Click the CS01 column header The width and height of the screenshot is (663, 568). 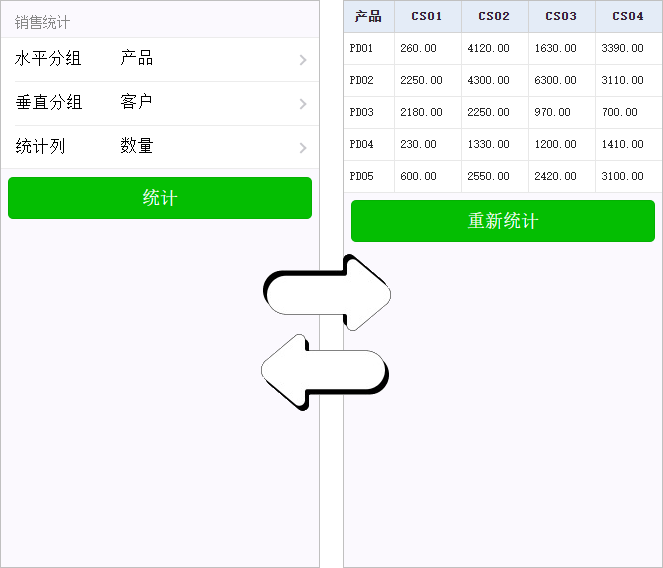[427, 16]
